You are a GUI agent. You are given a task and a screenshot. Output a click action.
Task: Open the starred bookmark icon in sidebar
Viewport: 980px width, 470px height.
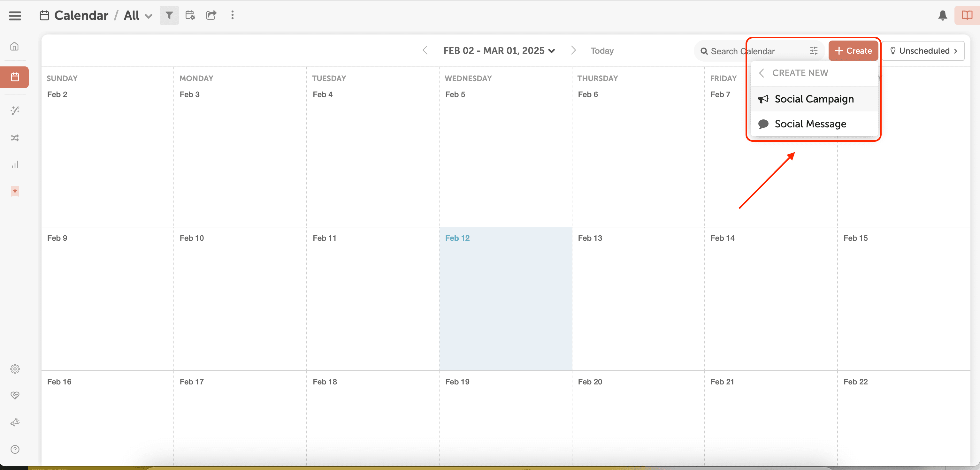[x=15, y=191]
